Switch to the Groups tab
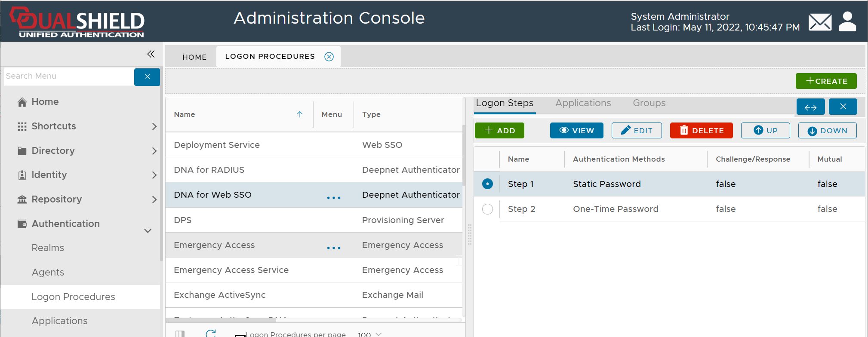Viewport: 868px width, 337px height. coord(649,103)
